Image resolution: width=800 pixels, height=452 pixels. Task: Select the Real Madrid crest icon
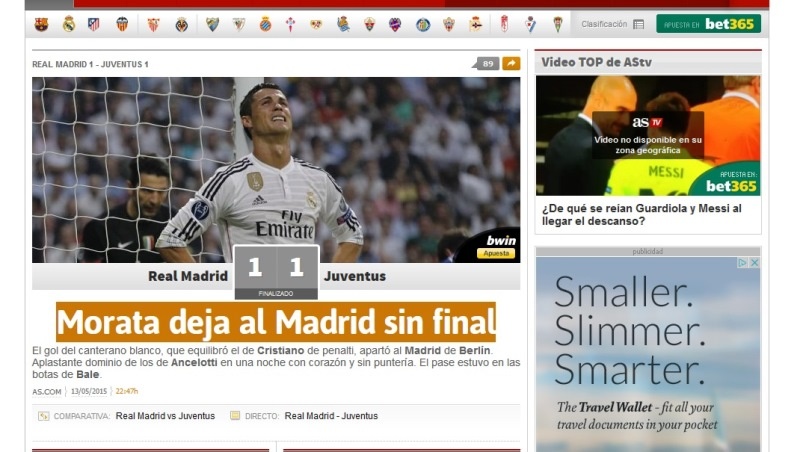pyautogui.click(x=69, y=24)
